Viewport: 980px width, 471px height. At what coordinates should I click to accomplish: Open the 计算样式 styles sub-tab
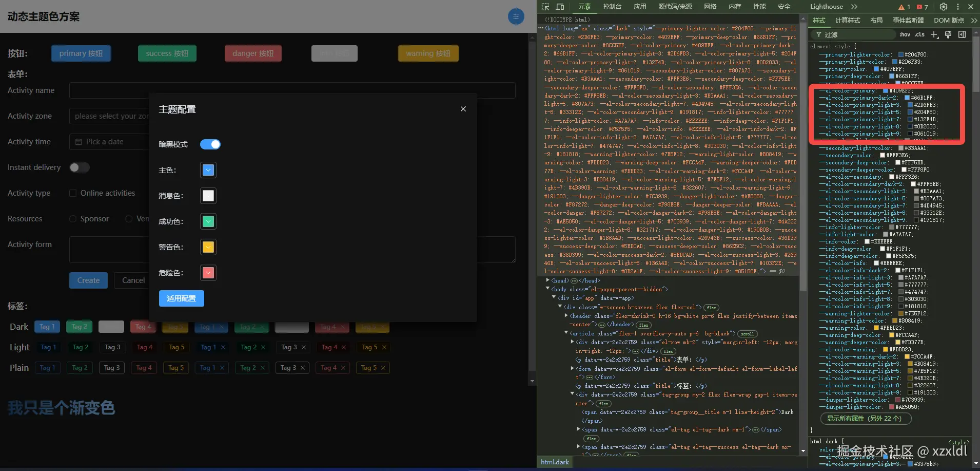[848, 21]
